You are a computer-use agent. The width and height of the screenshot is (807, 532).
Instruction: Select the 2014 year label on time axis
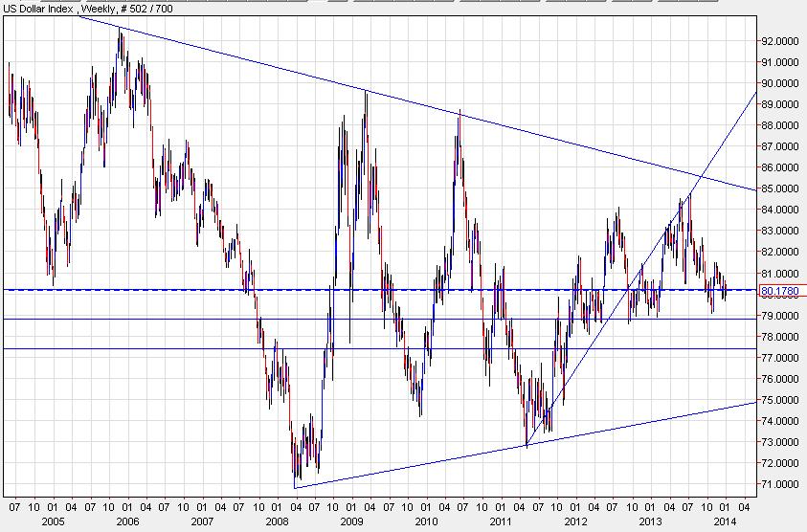[x=724, y=521]
